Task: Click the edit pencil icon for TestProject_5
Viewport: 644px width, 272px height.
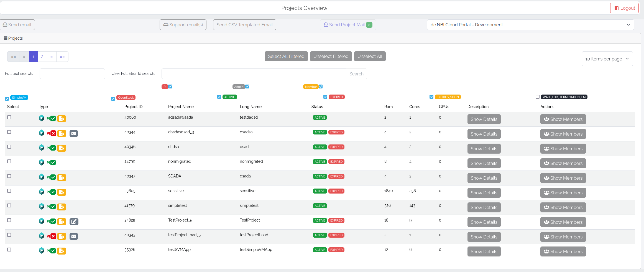Action: coord(74,222)
